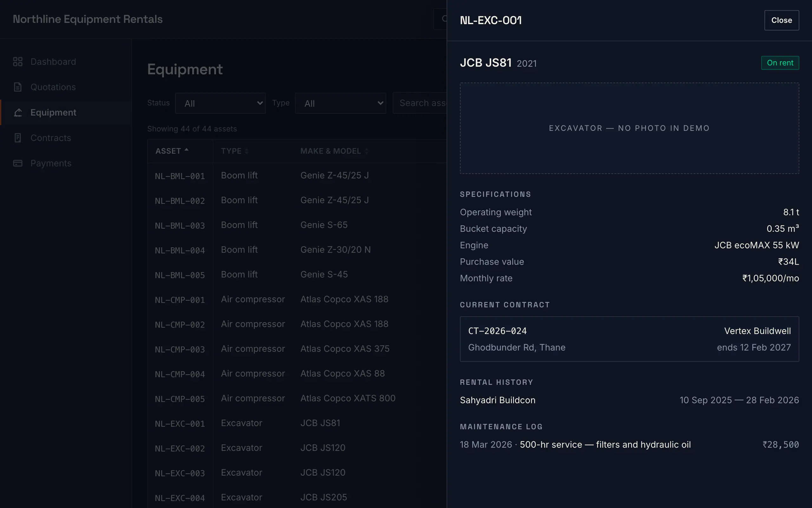Select row NL-CMP-003
The width and height of the screenshot is (812, 508).
coord(297,349)
